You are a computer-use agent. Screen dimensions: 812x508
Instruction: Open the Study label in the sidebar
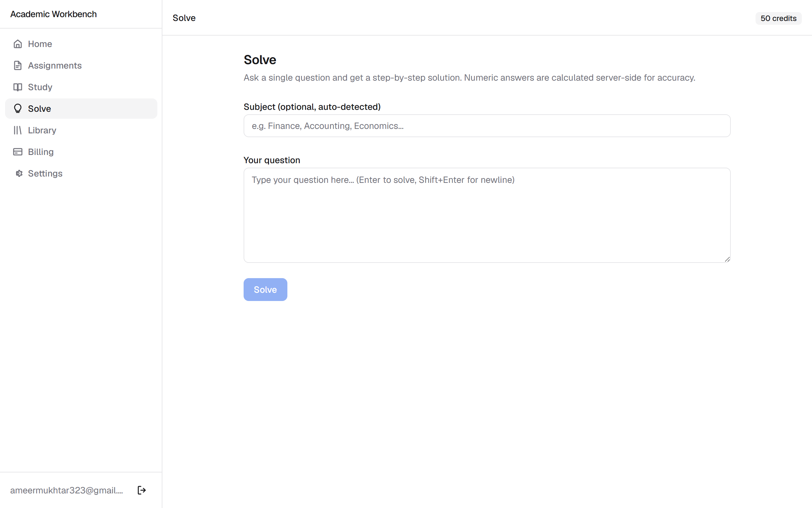[x=40, y=87]
